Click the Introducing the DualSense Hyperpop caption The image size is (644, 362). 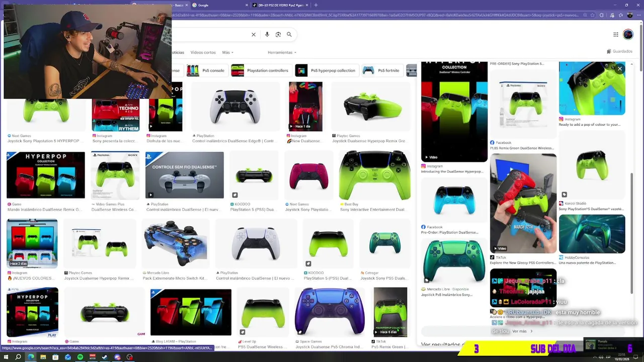(453, 171)
